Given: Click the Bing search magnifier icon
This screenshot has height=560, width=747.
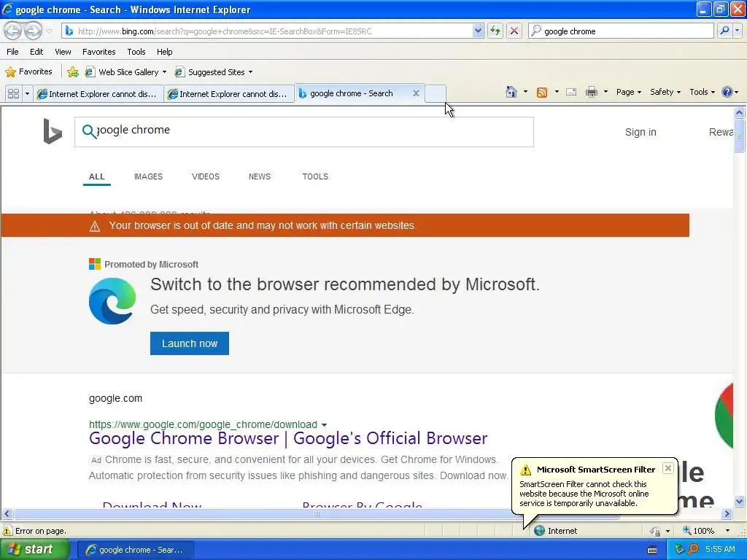Looking at the screenshot, I should [89, 131].
